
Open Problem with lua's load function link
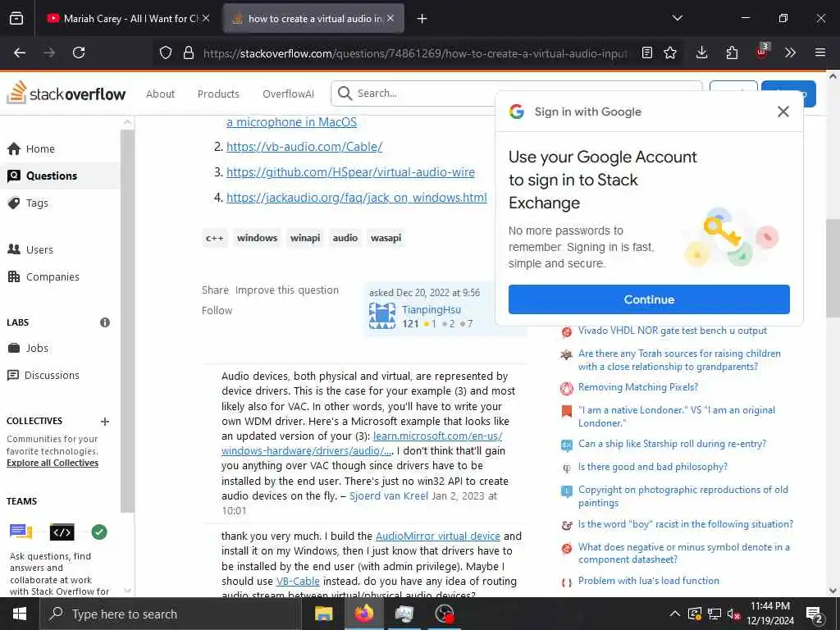[648, 581]
